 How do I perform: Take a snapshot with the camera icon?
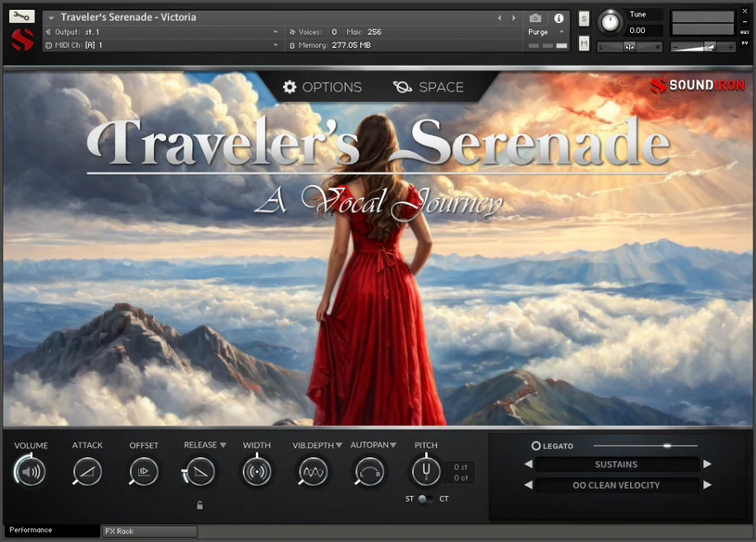pyautogui.click(x=536, y=18)
